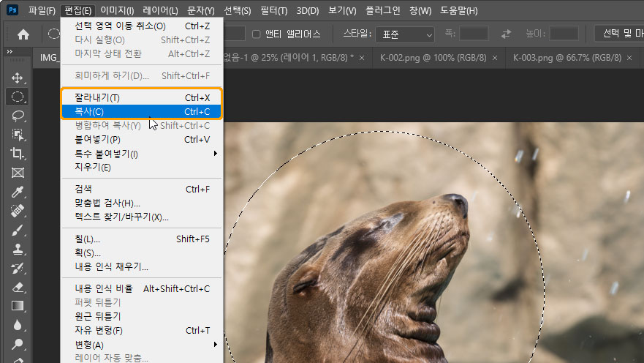Select the Gradient tool
The width and height of the screenshot is (644, 363).
pos(18,306)
